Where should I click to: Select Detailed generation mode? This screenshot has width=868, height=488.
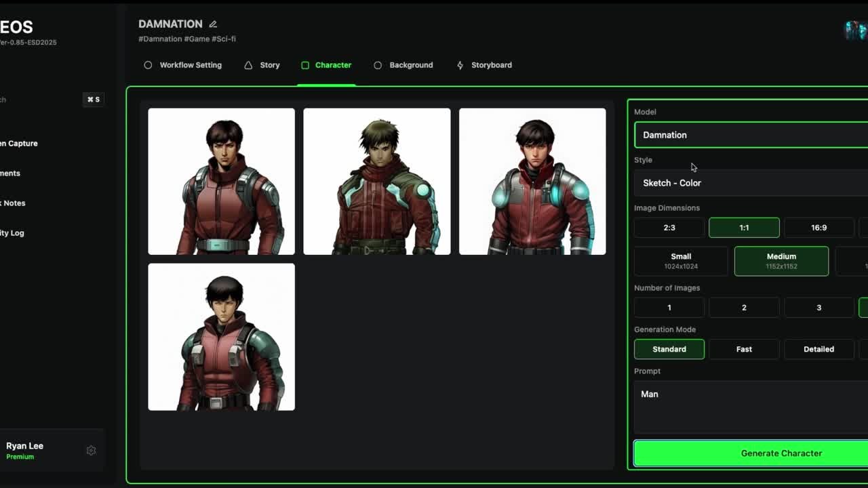(819, 349)
